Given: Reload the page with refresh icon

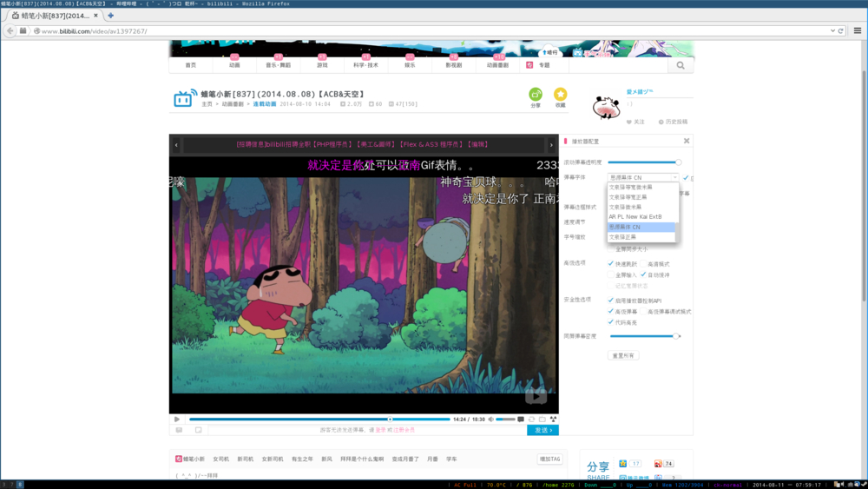Looking at the screenshot, I should pos(840,31).
